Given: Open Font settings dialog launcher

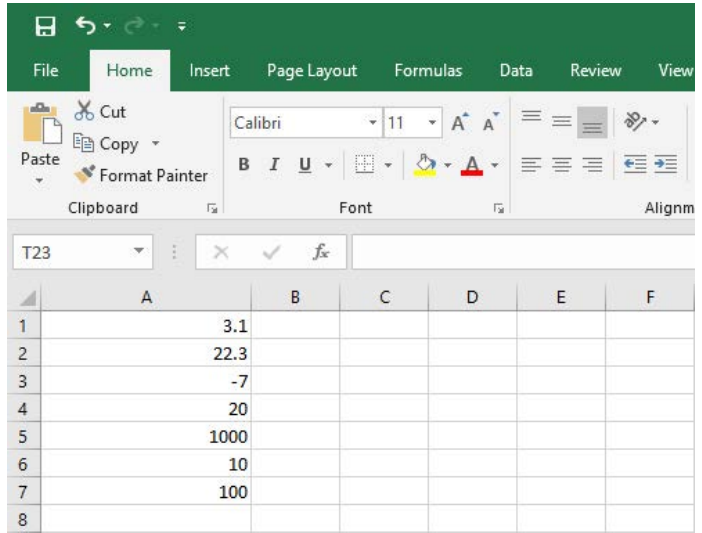Looking at the screenshot, I should 499,208.
